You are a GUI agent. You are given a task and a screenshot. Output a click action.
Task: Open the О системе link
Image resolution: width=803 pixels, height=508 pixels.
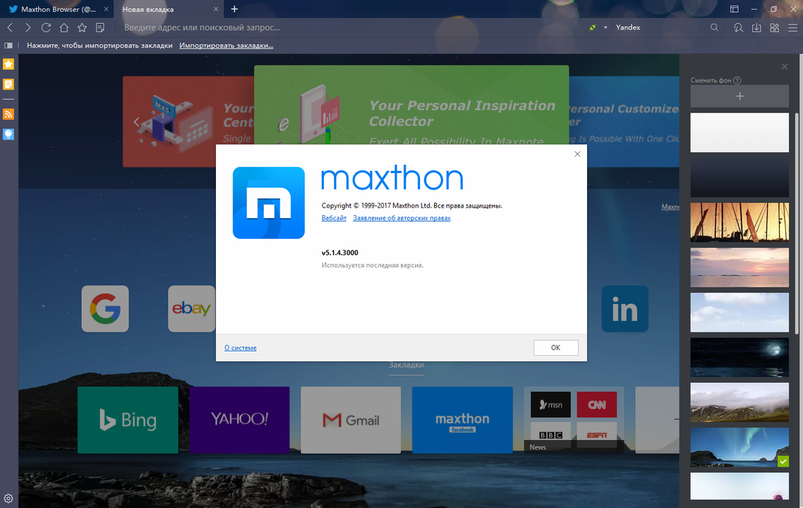(x=240, y=348)
